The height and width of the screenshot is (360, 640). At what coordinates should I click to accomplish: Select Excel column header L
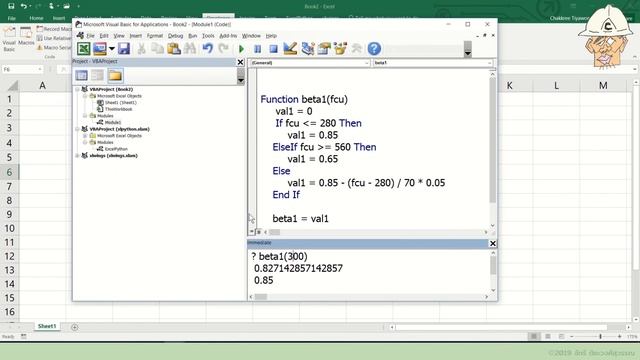click(x=556, y=86)
